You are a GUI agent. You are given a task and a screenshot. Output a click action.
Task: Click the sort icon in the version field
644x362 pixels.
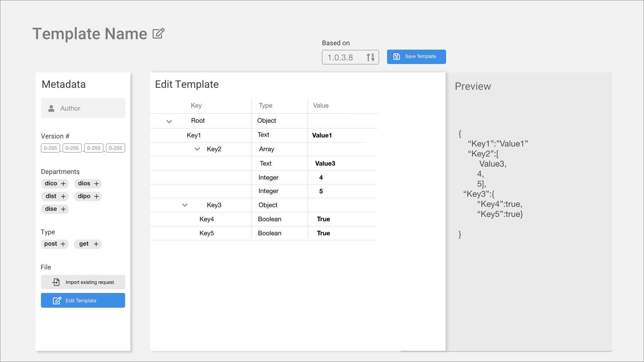tap(370, 57)
